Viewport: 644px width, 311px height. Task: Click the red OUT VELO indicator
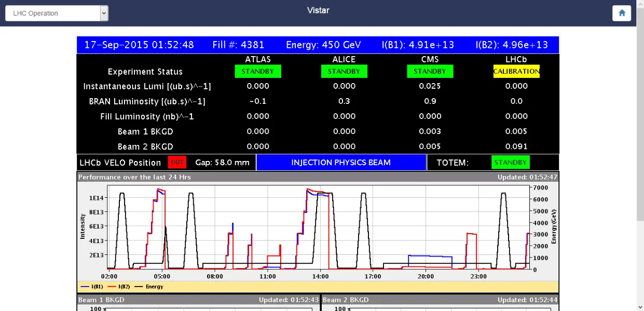pos(177,163)
